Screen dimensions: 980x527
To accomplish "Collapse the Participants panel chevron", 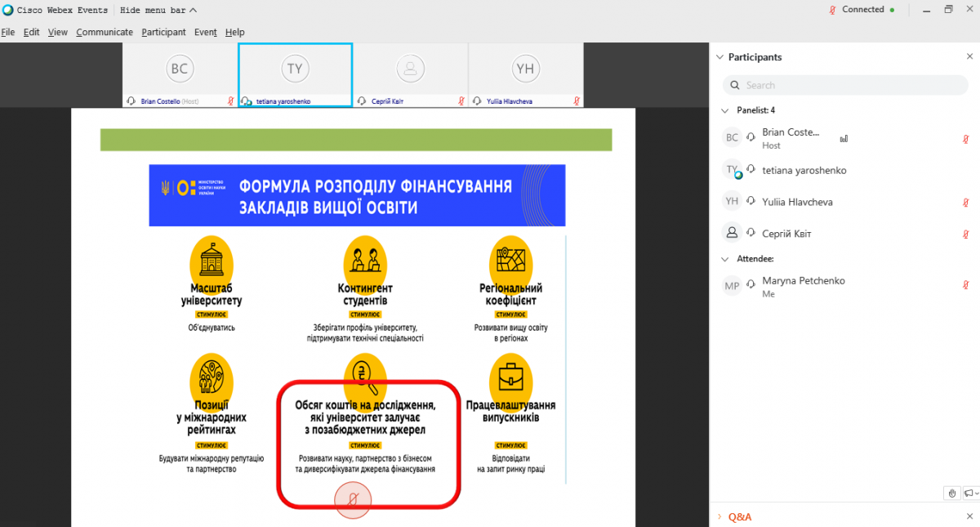I will tap(719, 57).
